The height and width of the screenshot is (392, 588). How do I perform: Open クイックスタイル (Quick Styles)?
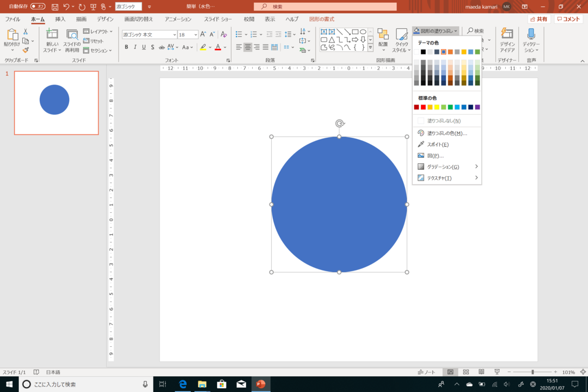pyautogui.click(x=401, y=40)
